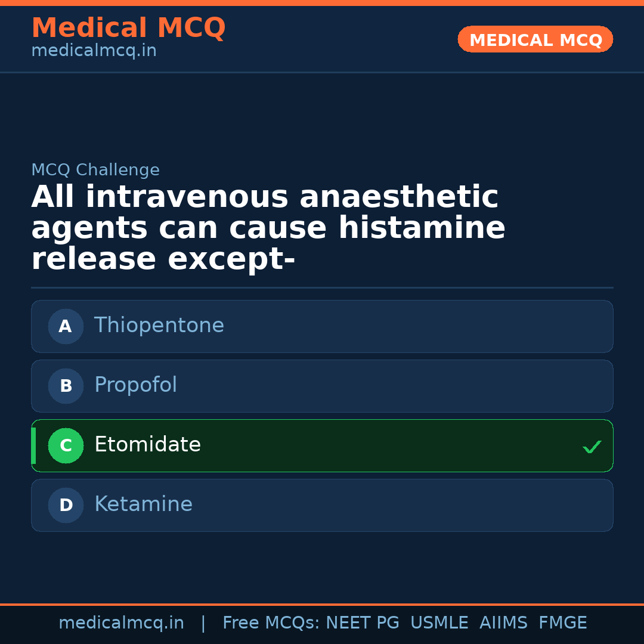Click the letter A option circle
Viewport: 644px width, 644px height.
click(x=66, y=326)
